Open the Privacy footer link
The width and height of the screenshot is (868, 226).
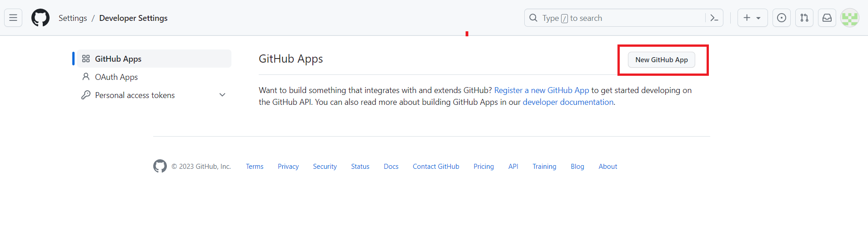coord(288,167)
